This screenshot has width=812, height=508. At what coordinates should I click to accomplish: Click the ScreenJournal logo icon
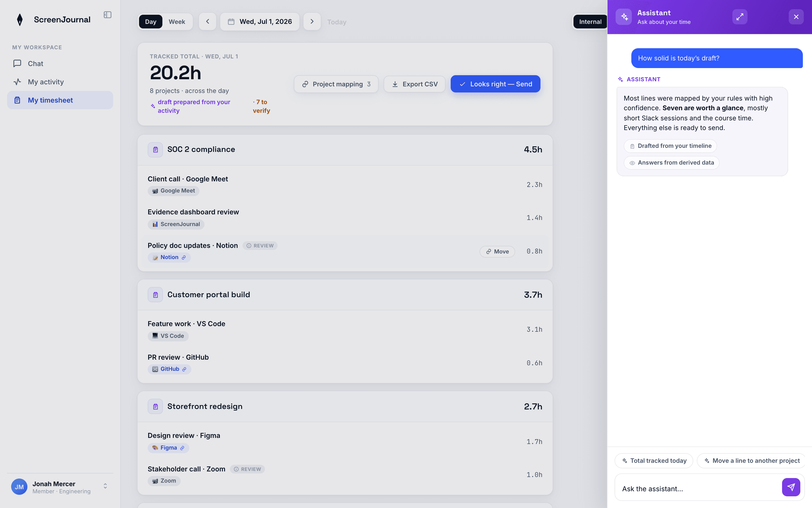[20, 20]
